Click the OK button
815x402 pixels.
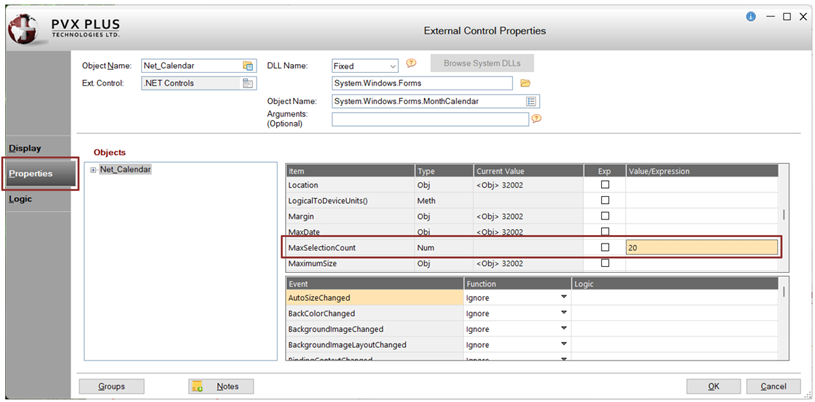point(713,386)
